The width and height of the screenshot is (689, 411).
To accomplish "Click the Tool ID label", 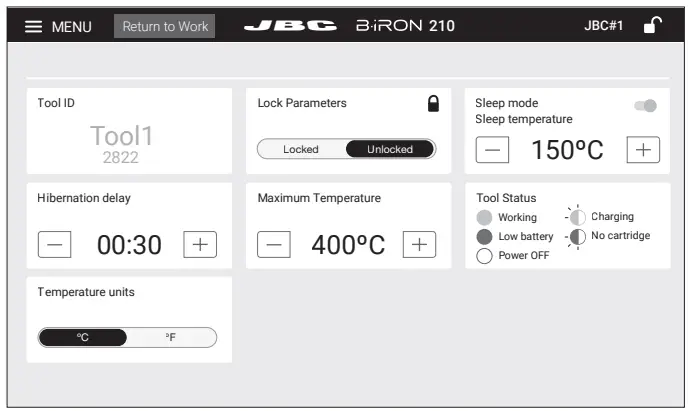I will pyautogui.click(x=56, y=103).
